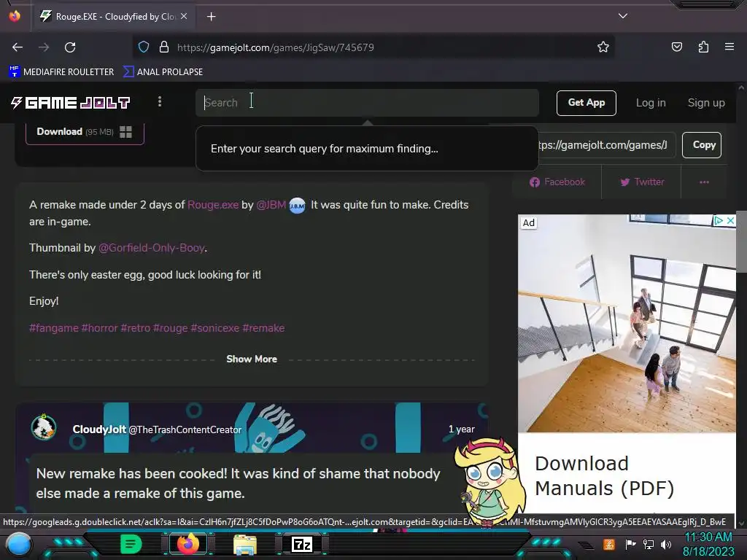Open CloudyJolt's avatar
The width and height of the screenshot is (747, 560).
pos(44,427)
